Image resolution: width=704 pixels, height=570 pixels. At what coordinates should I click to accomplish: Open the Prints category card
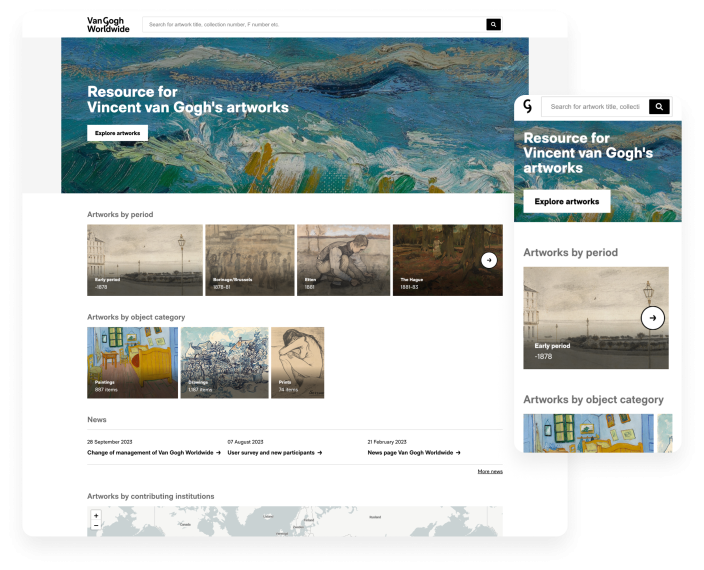click(x=298, y=363)
